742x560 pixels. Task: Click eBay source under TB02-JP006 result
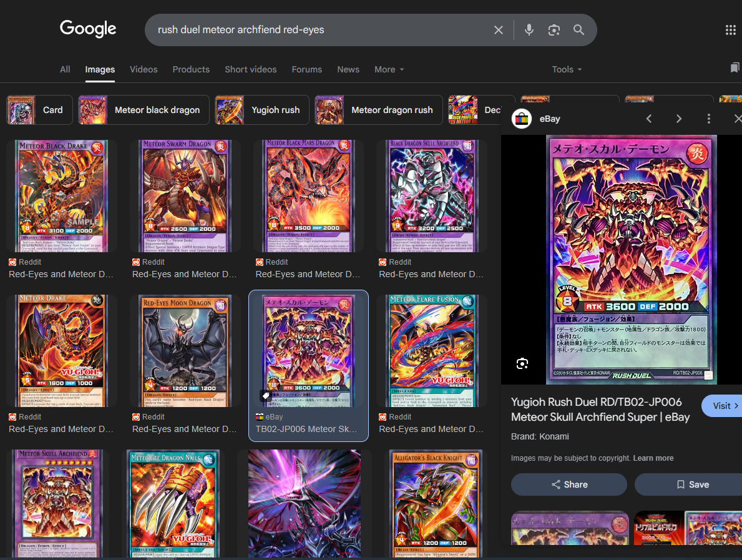(x=269, y=417)
